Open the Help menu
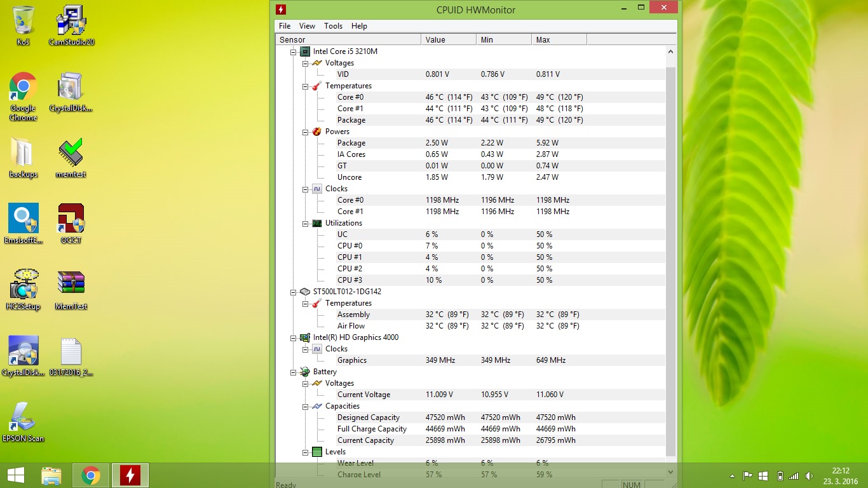The image size is (868, 488). click(x=359, y=26)
